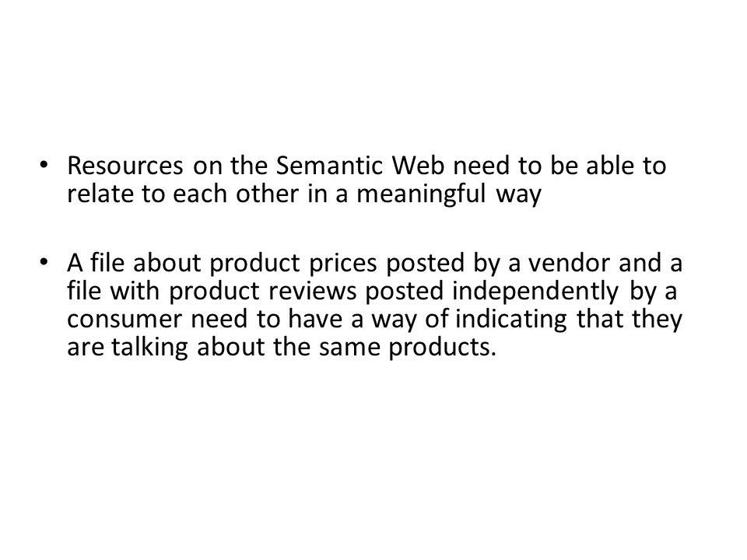The width and height of the screenshot is (747, 560).
Task: Place cursor on the word 'independently'
Action: pos(535,292)
